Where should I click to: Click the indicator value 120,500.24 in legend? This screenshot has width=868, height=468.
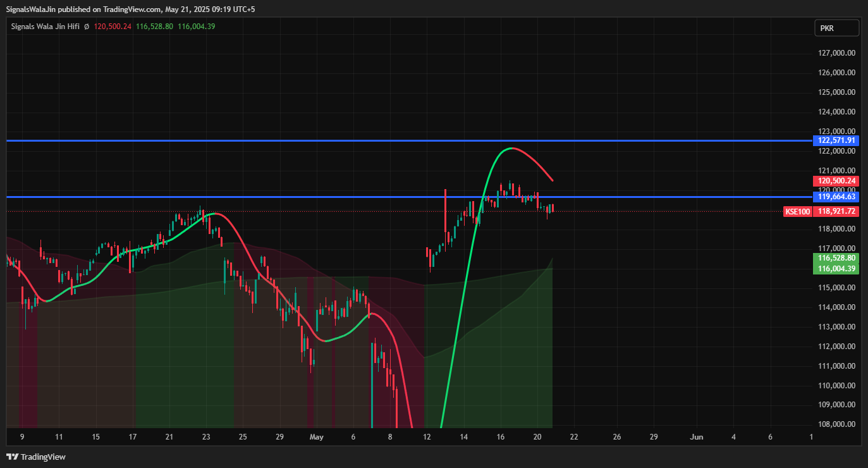[113, 27]
